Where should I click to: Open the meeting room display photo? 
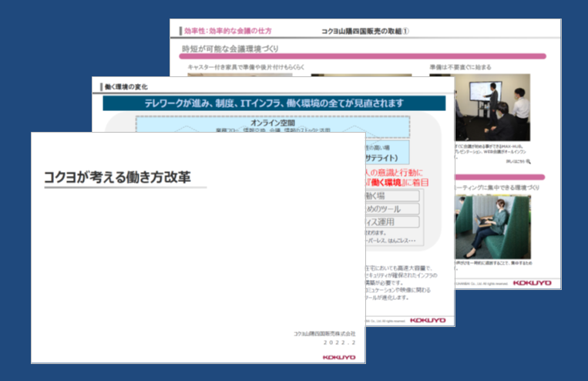coord(492,107)
